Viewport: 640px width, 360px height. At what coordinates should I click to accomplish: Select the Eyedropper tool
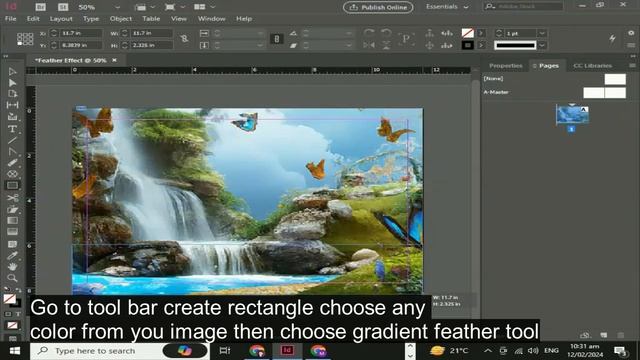click(12, 256)
